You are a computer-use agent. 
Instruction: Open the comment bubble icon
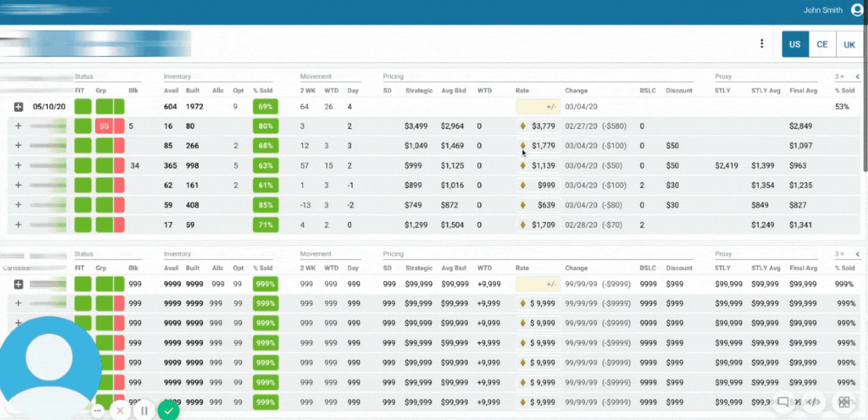[x=783, y=402]
